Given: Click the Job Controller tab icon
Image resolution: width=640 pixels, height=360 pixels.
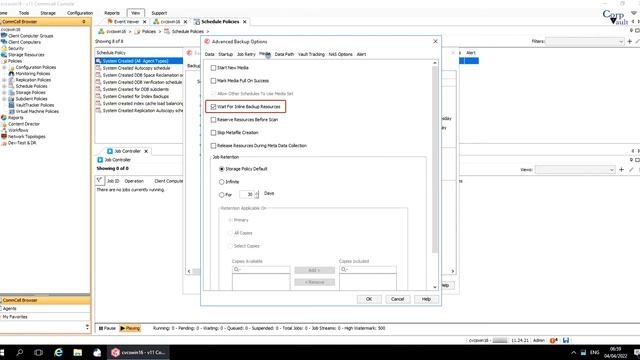Looking at the screenshot, I should pos(109,151).
